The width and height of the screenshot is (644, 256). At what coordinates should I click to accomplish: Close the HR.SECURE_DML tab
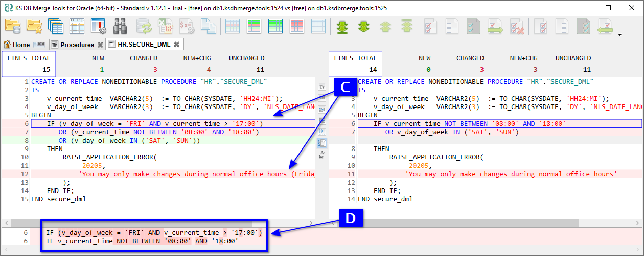click(176, 45)
